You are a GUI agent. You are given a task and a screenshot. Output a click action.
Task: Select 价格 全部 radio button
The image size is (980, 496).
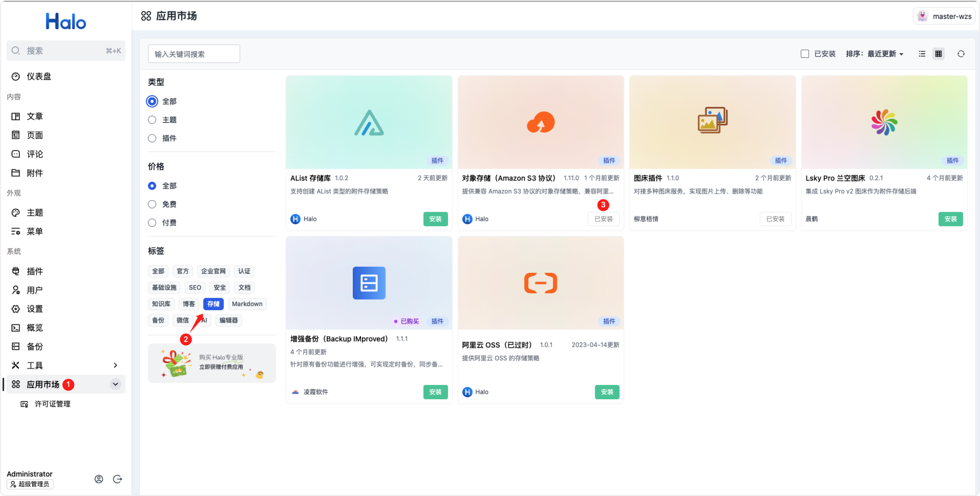click(152, 186)
